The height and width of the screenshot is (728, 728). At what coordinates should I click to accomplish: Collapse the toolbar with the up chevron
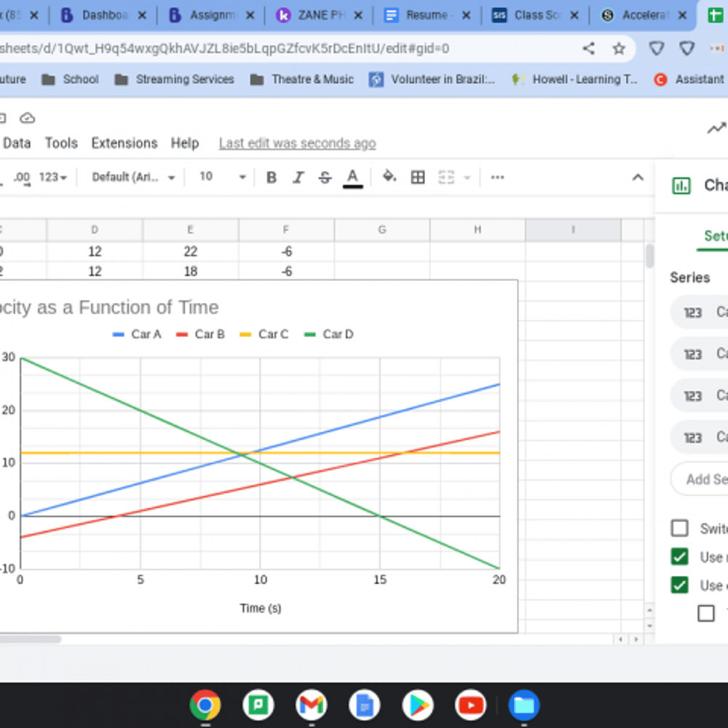click(x=638, y=178)
